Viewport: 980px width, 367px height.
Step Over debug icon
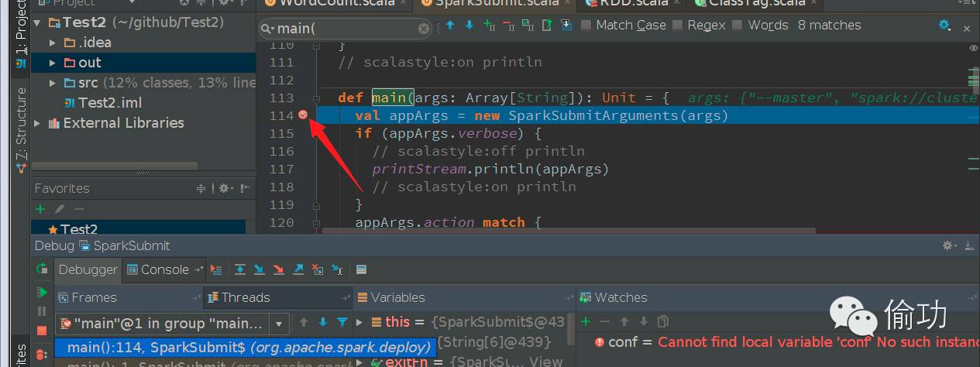[x=240, y=269]
